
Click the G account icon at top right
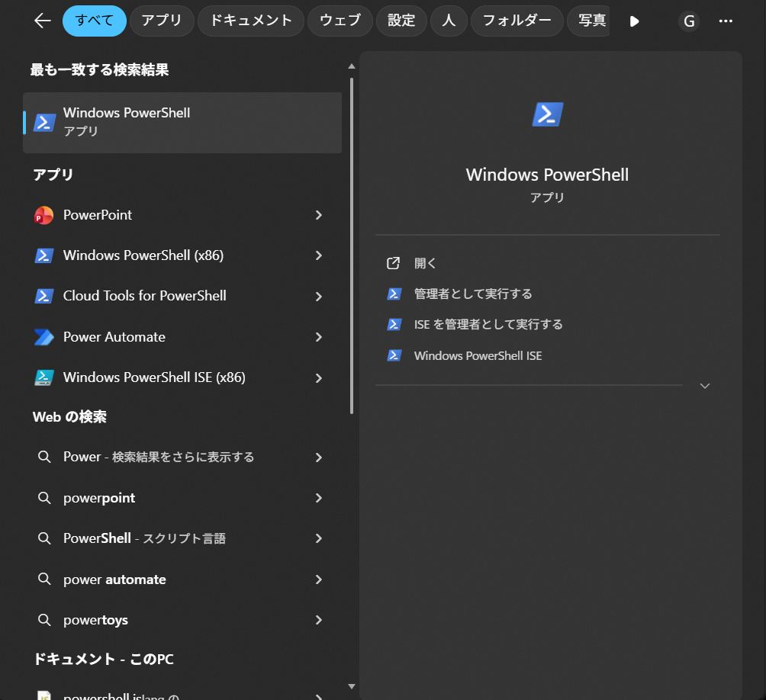688,21
